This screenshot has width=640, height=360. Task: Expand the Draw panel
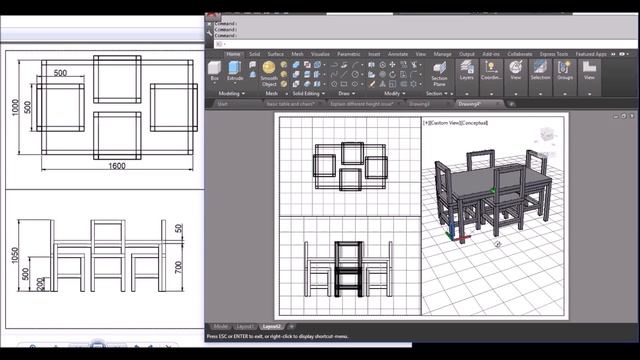(x=347, y=93)
